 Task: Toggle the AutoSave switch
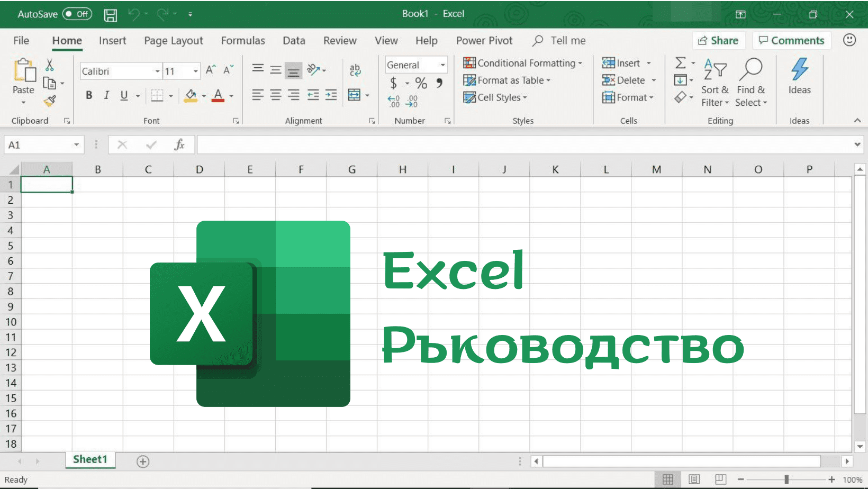tap(77, 14)
